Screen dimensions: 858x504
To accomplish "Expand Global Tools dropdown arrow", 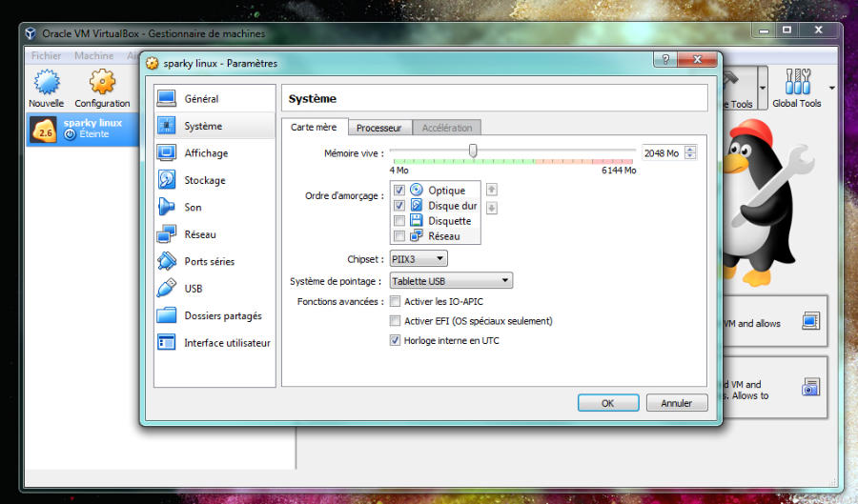I will tap(831, 88).
